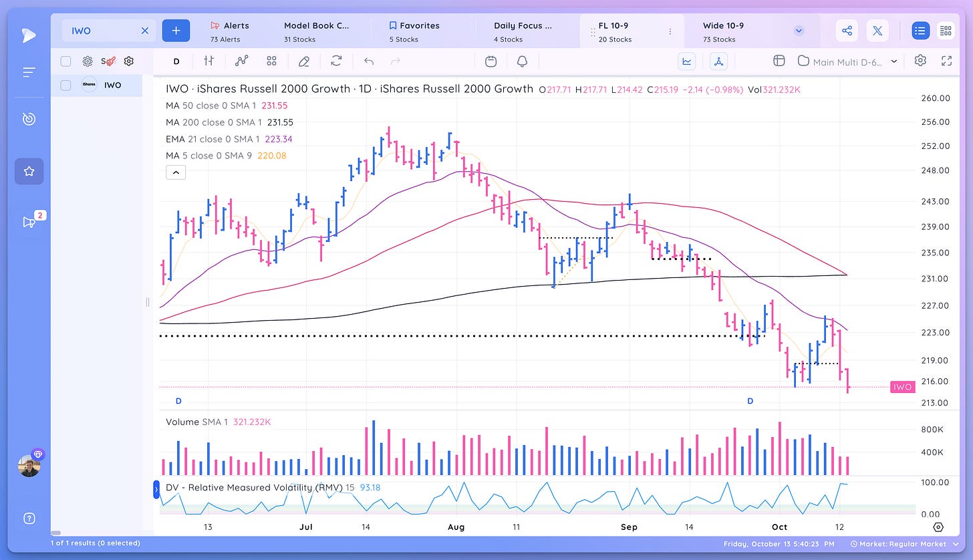Open the Daily Focus tab

coord(523,31)
